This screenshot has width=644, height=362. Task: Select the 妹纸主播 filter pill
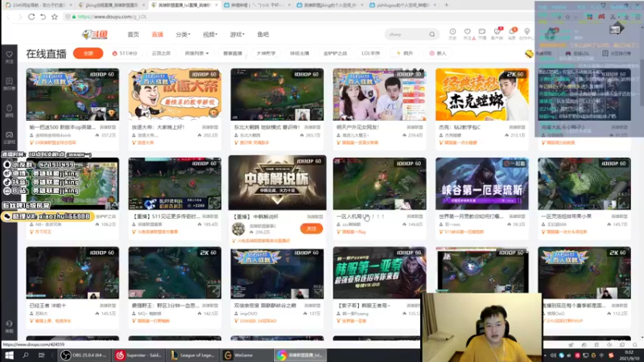[299, 53]
